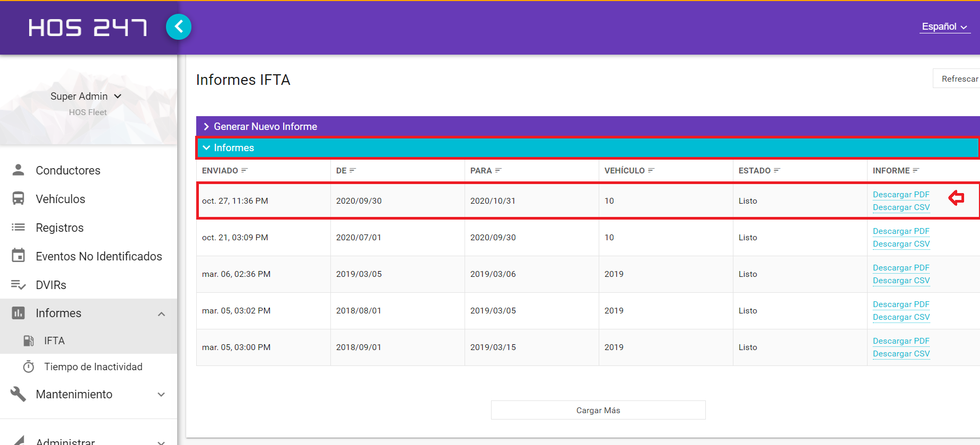Download CSV for mar. 05, 03:02 PM report
The image size is (980, 445).
tap(901, 317)
